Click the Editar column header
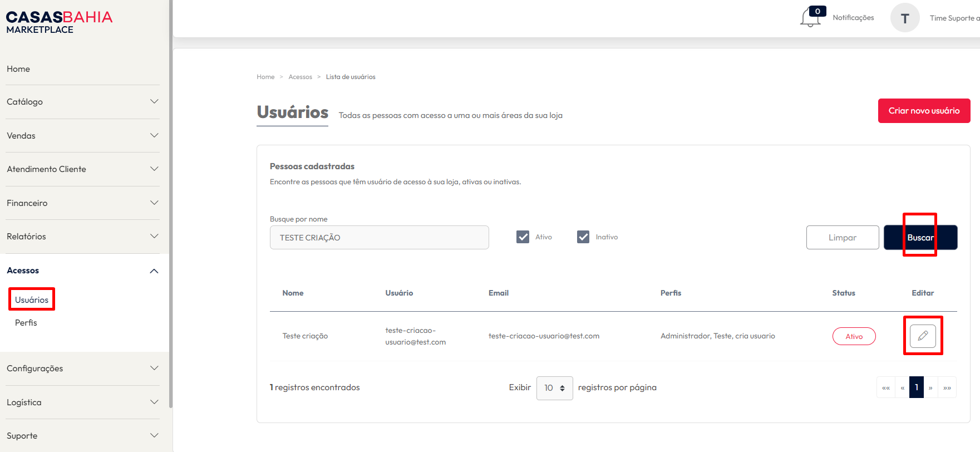This screenshot has height=452, width=980. coord(923,293)
